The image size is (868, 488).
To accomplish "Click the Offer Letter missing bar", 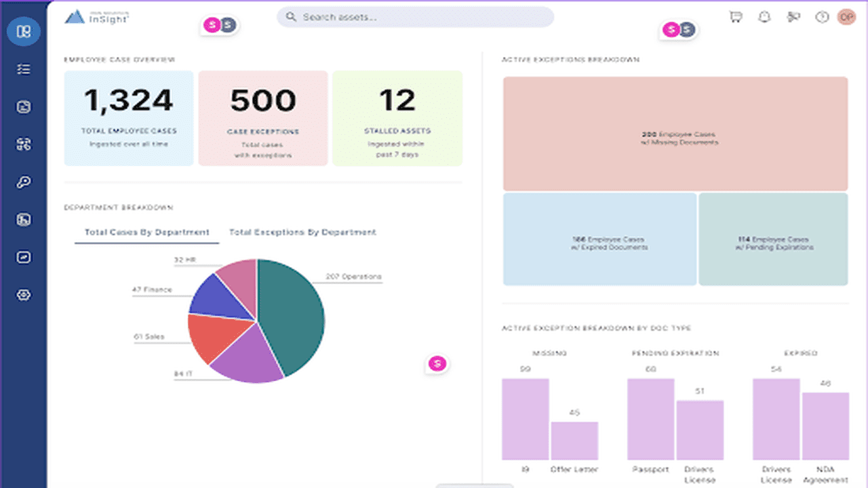I will 574,441.
